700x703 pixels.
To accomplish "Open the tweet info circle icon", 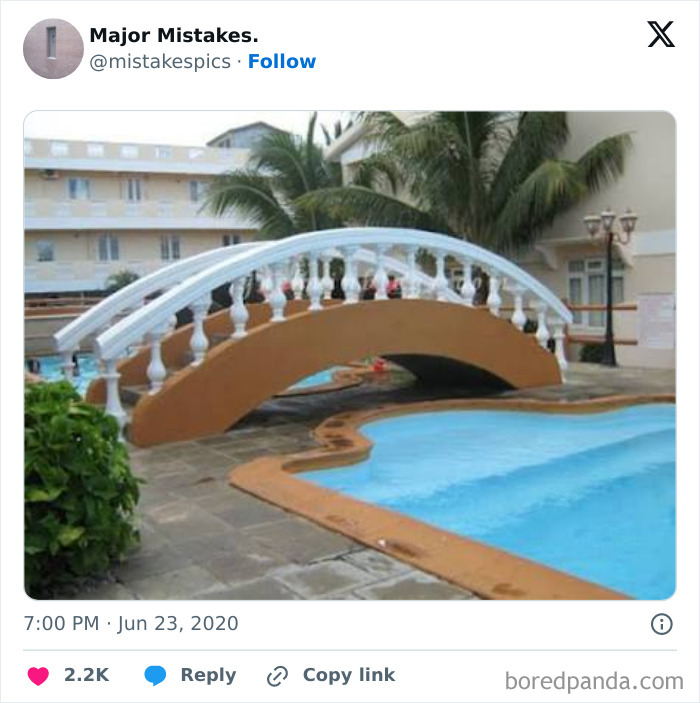I will coord(661,624).
